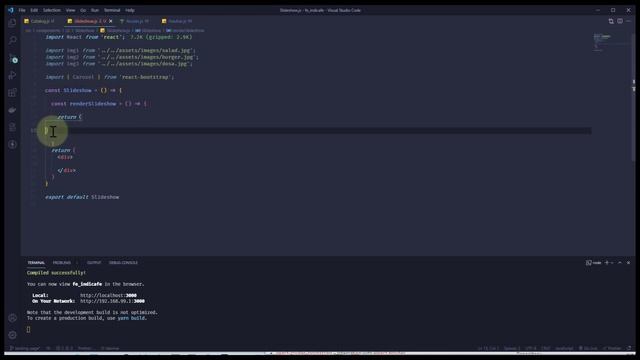Open the Manage gear in activity bar
Image resolution: width=640 pixels, height=360 pixels.
click(12, 335)
